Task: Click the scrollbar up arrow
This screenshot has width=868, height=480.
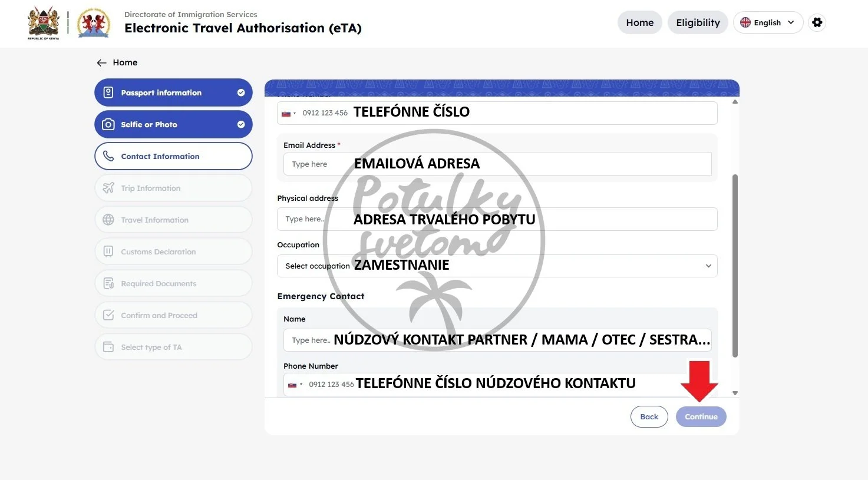Action: coord(735,102)
